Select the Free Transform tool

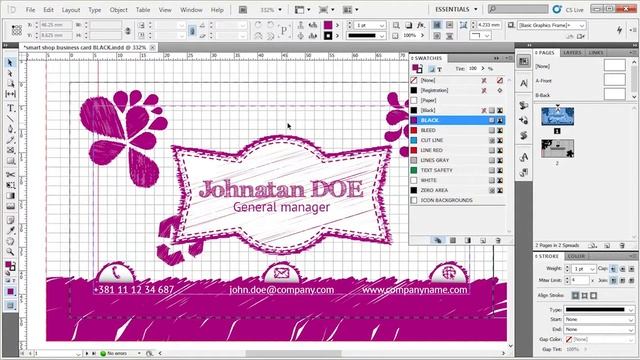coord(10,185)
